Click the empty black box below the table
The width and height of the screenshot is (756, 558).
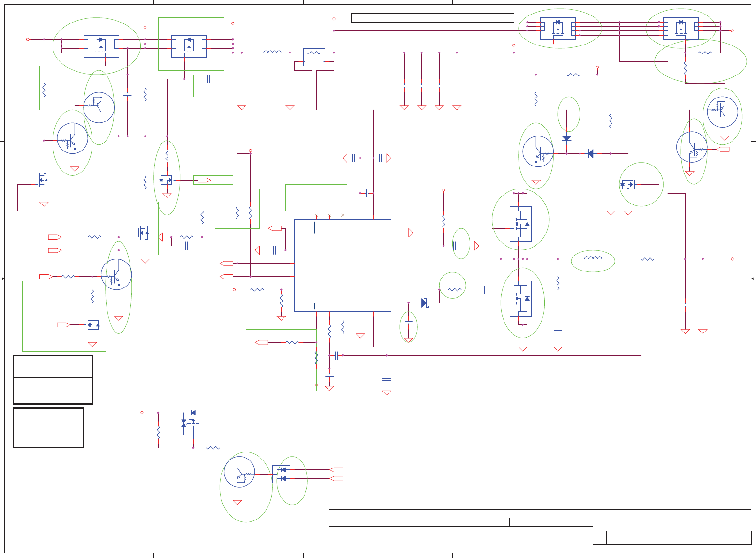point(48,428)
